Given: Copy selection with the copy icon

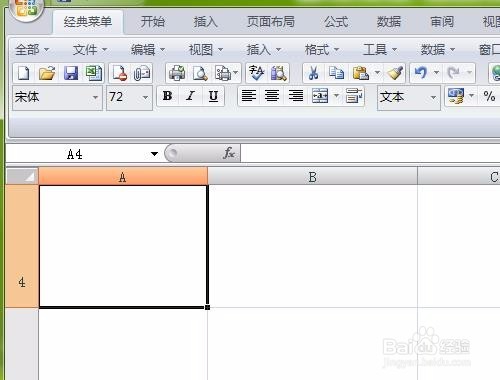Looking at the screenshot, I should point(336,73).
